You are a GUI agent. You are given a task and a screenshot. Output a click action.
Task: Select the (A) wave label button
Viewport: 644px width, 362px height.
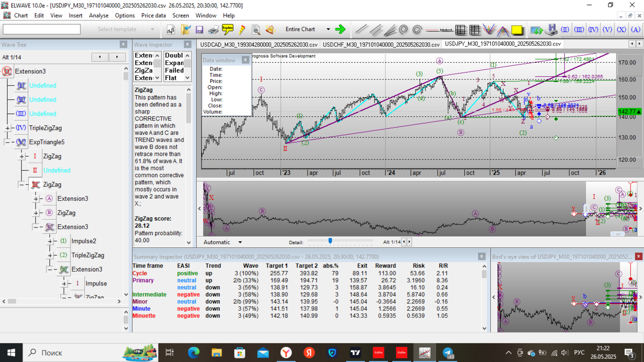tap(636, 30)
